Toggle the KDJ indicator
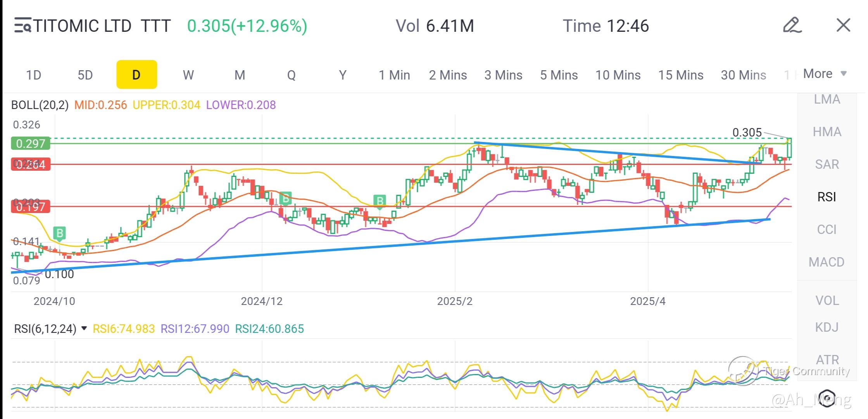The height and width of the screenshot is (419, 868). pyautogui.click(x=826, y=327)
